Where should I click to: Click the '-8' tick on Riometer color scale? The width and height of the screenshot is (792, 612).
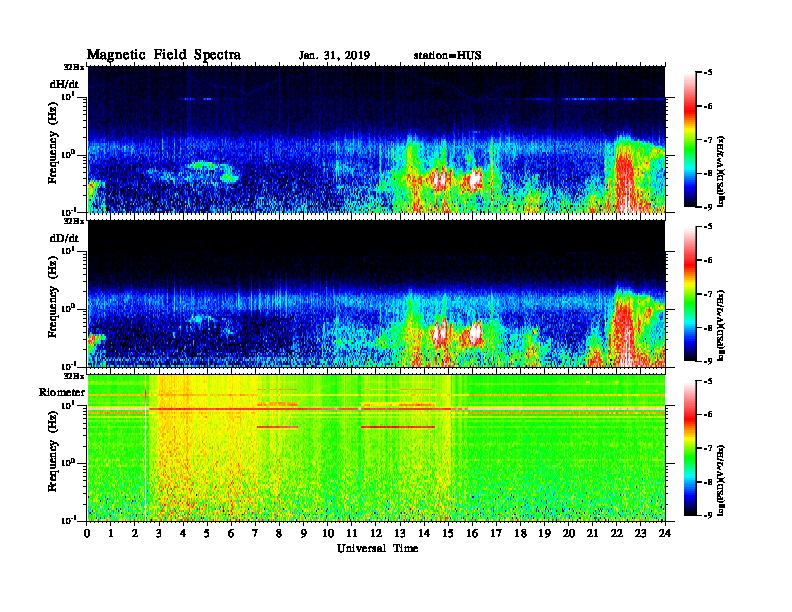708,482
